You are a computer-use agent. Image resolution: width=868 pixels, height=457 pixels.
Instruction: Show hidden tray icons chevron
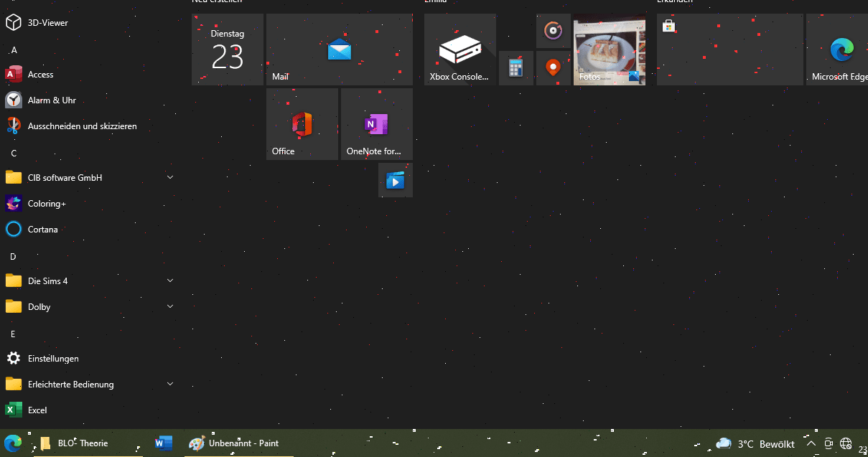coord(811,444)
